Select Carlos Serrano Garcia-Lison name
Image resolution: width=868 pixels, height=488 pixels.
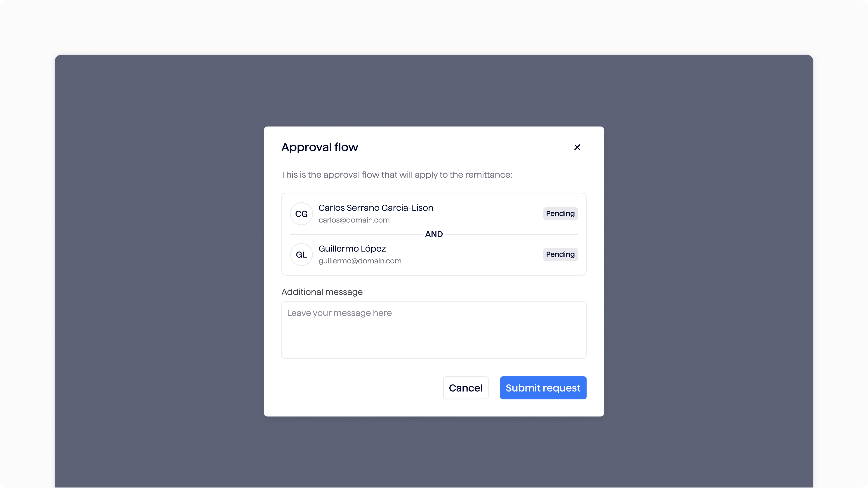click(376, 208)
